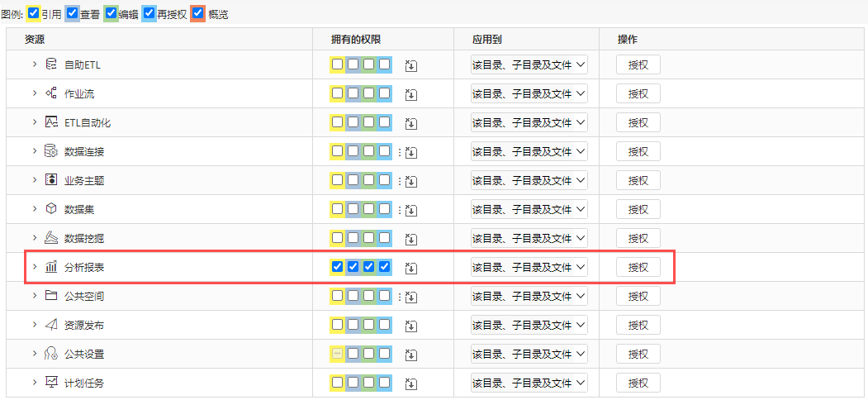Uncheck the 引用 legend checkbox
The height and width of the screenshot is (400, 868).
point(33,13)
